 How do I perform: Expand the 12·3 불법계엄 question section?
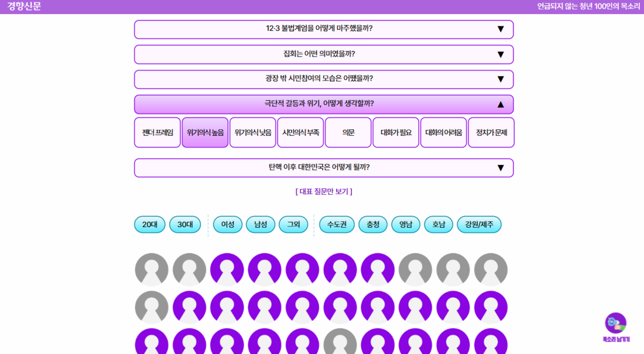[324, 29]
